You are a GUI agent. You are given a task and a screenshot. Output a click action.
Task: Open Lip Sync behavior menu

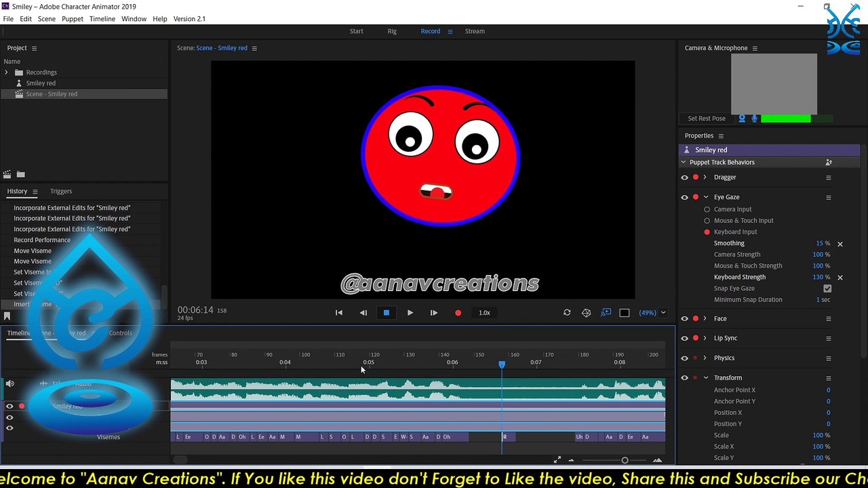[x=828, y=338]
